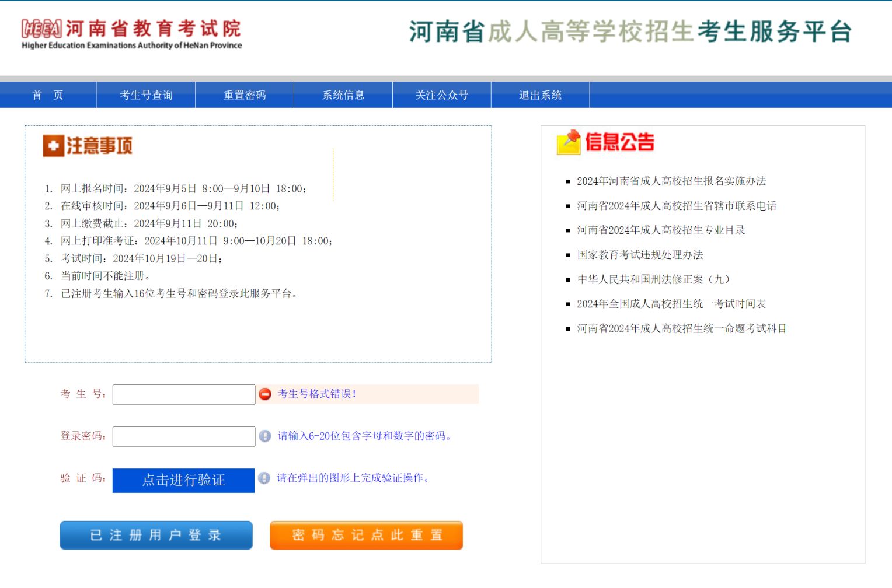Viewport: 892px width, 588px height.
Task: Click the 考生号 field label
Action: point(83,394)
